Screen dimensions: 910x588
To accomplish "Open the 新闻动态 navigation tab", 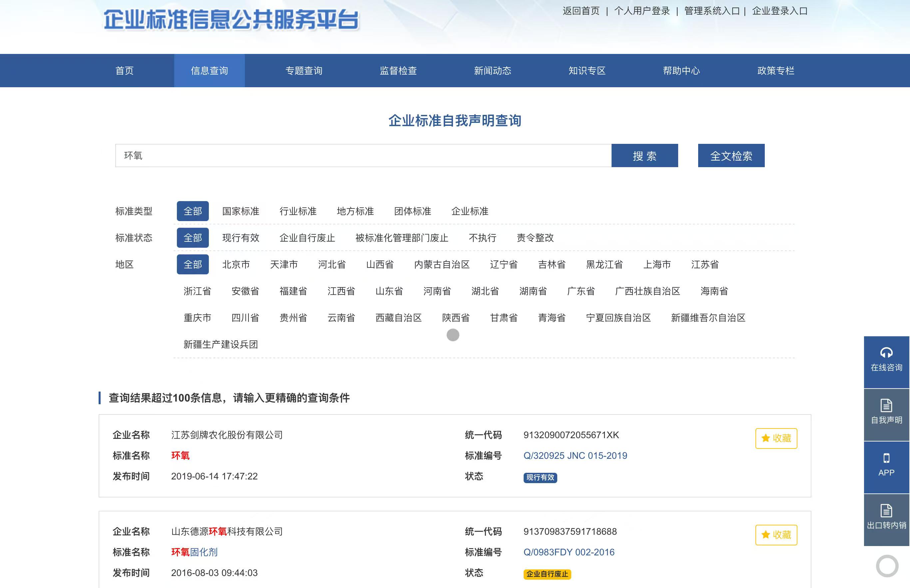I will (493, 71).
